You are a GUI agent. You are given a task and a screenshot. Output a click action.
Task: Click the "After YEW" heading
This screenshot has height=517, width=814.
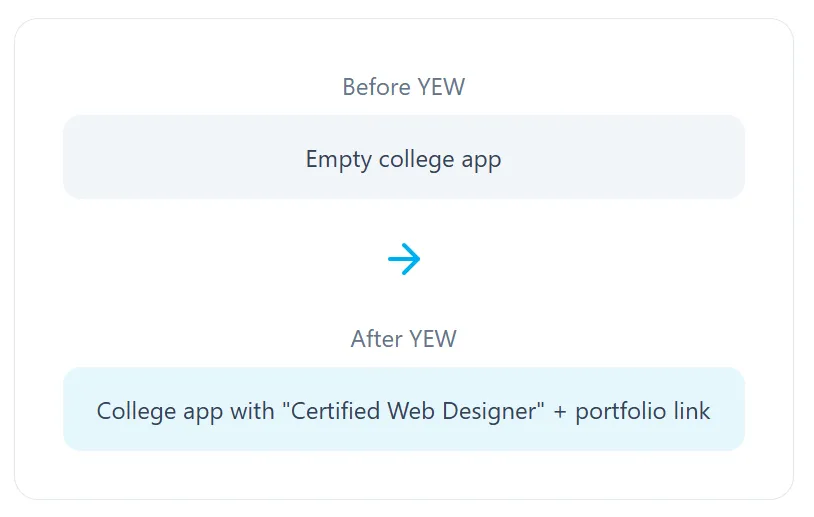tap(403, 339)
